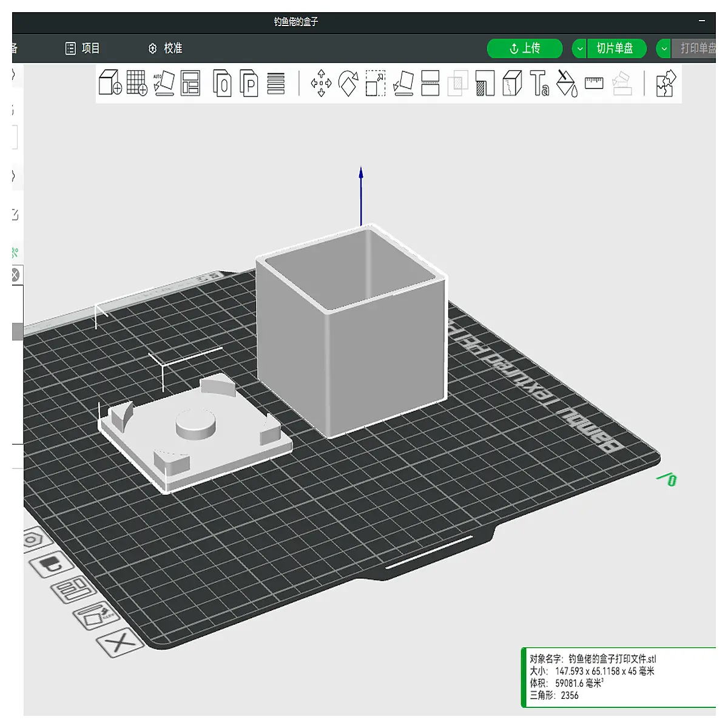This screenshot has width=728, height=728.
Task: Open the Cut tool
Action: [x=430, y=83]
